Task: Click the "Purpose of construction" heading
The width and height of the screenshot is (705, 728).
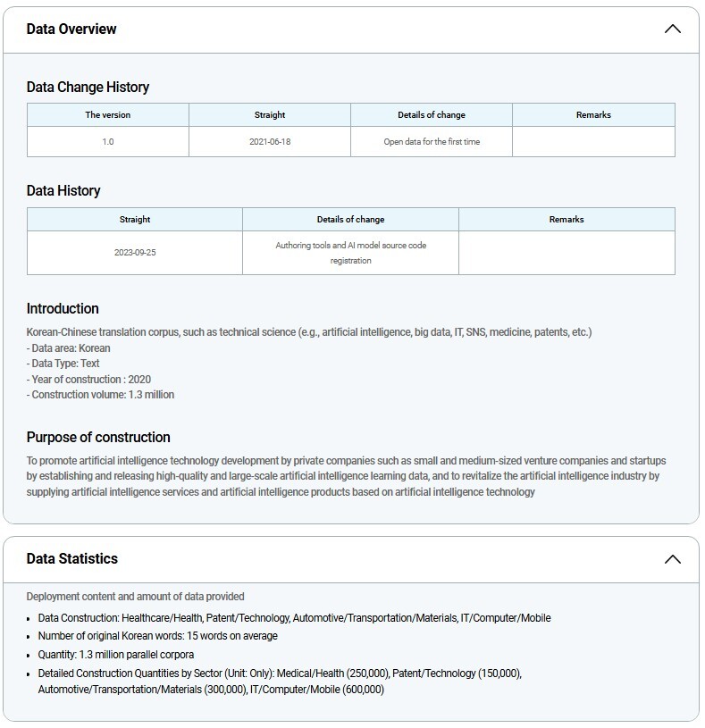Action: 98,438
